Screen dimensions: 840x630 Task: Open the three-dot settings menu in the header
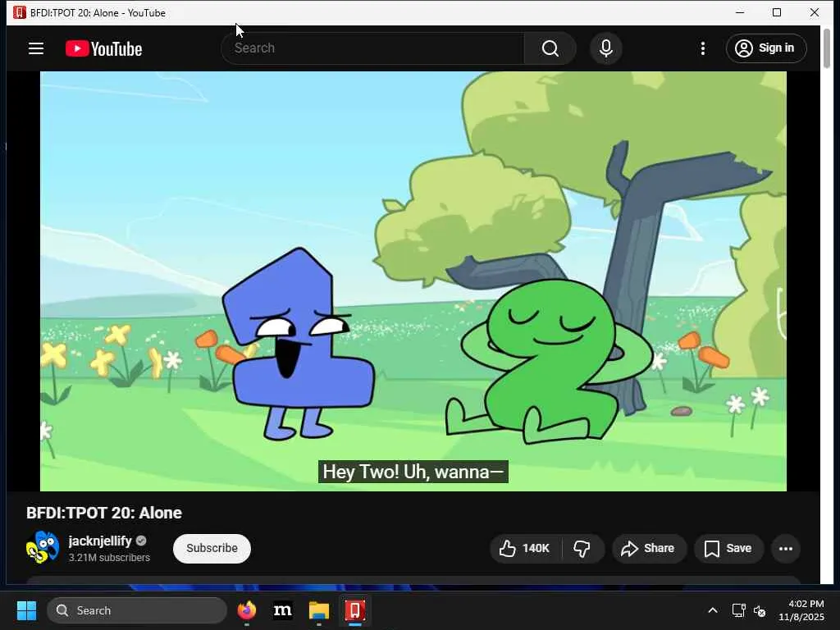pos(703,48)
